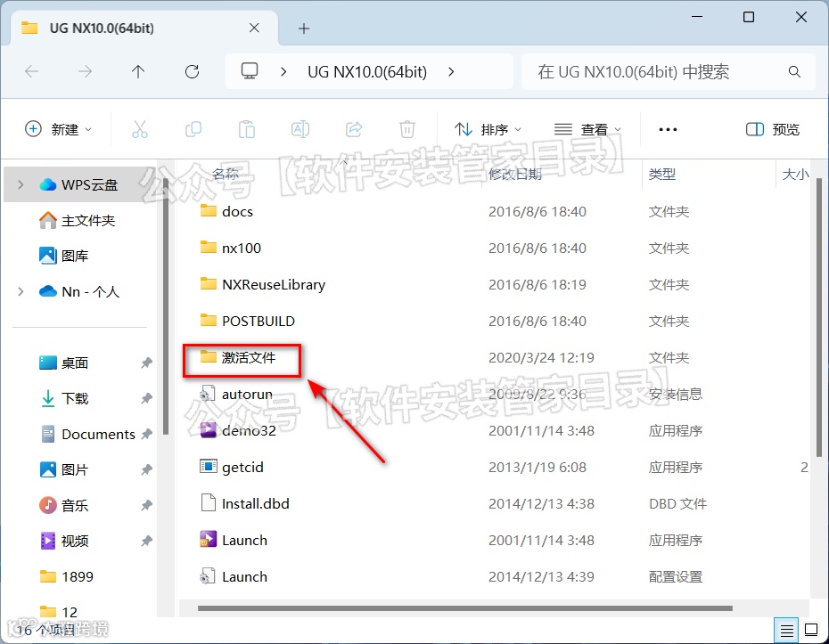Viewport: 829px width, 644px height.
Task: Sort by Size (大小) column header
Action: (795, 174)
